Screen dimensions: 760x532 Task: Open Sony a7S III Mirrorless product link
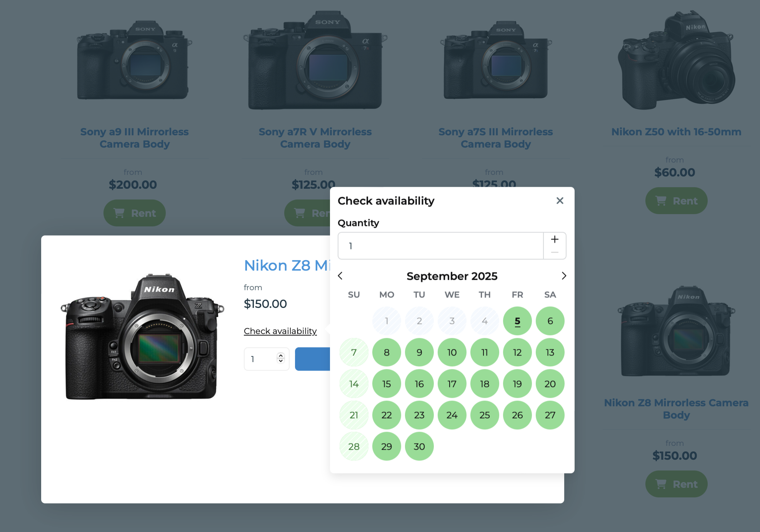495,138
